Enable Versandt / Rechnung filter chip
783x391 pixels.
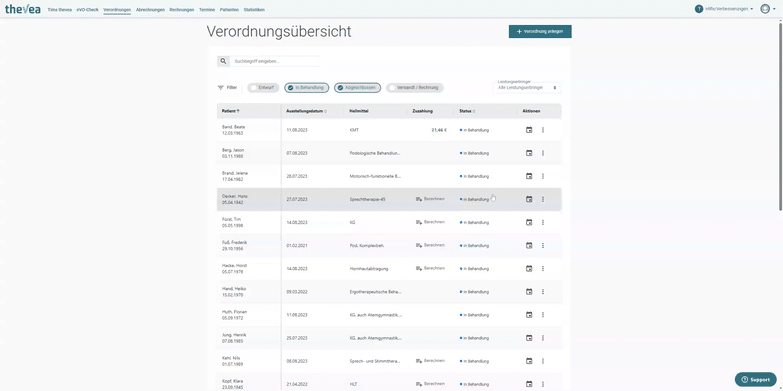point(415,87)
